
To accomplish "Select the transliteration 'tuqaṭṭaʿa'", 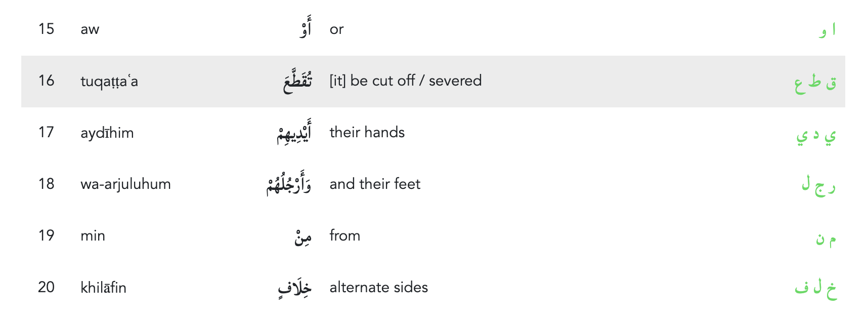I will (109, 81).
